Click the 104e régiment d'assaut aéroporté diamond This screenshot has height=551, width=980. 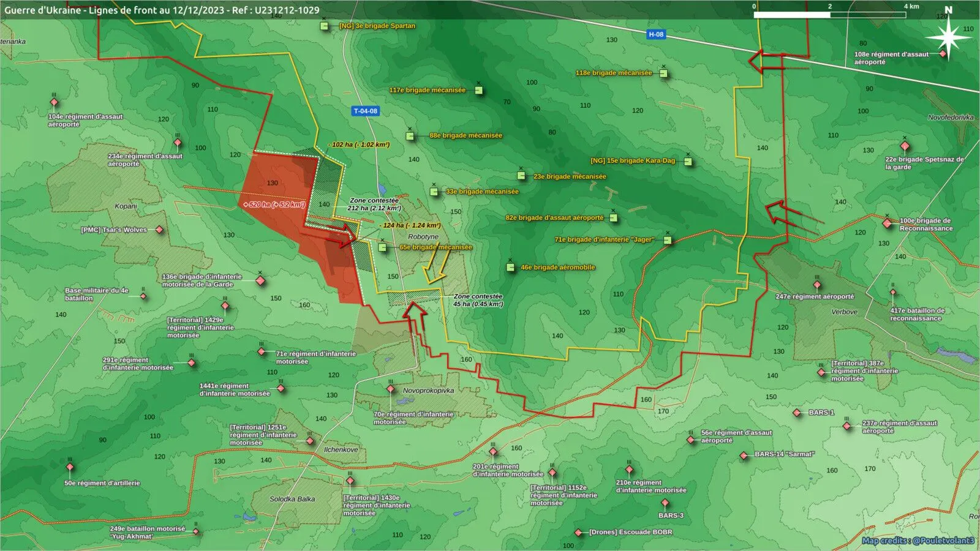click(54, 103)
